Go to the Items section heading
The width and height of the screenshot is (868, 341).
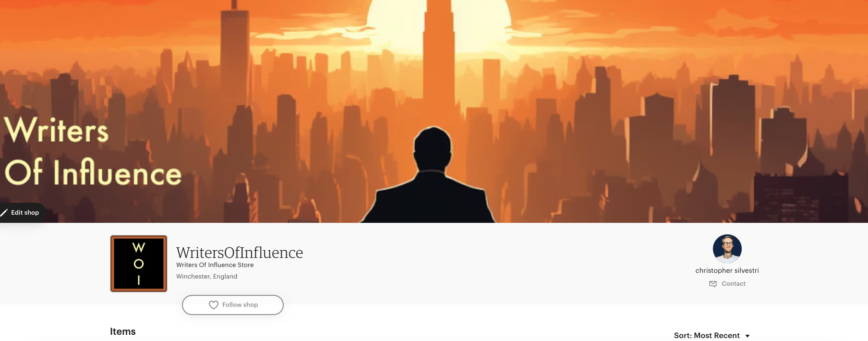point(123,331)
